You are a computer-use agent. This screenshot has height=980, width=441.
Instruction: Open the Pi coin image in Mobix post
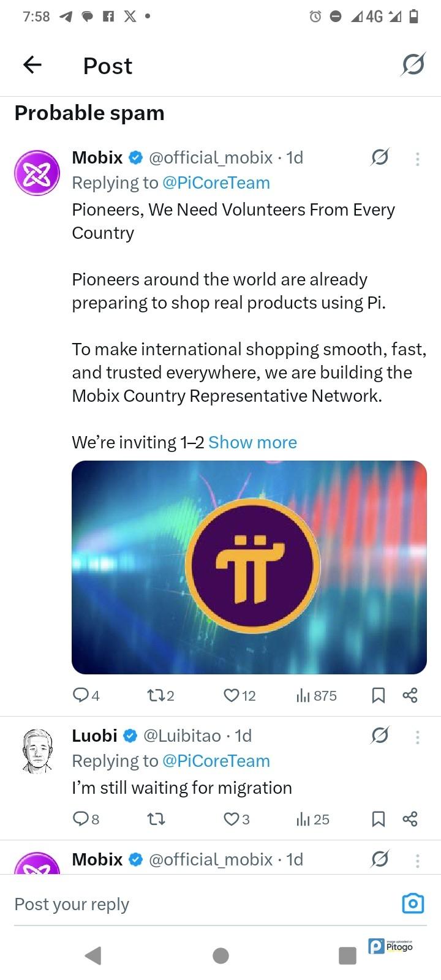(x=249, y=567)
